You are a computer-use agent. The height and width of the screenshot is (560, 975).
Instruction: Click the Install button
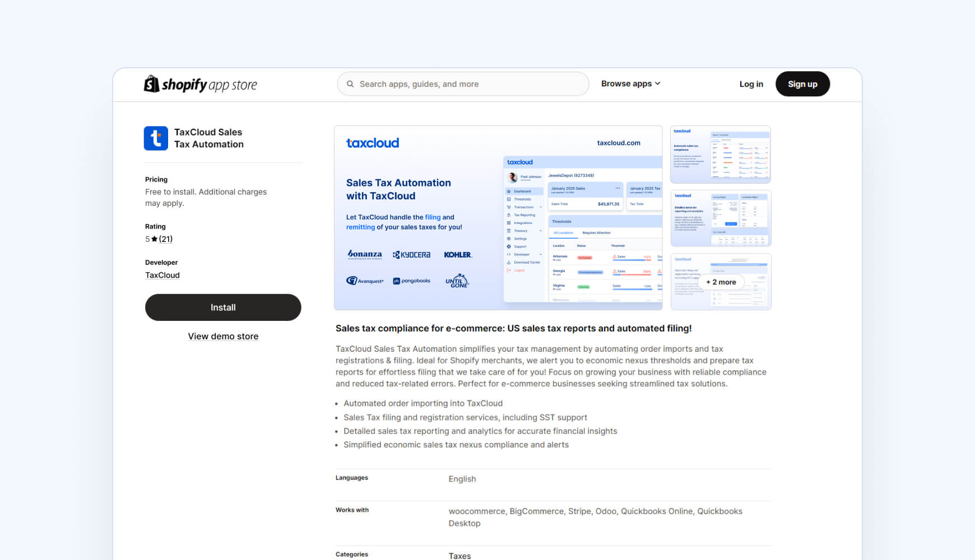pyautogui.click(x=223, y=307)
